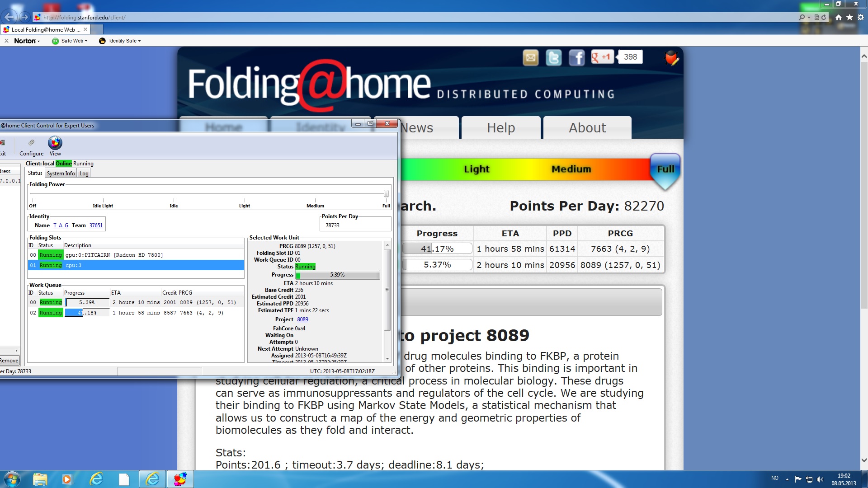Share via the Twitter bird icon
Image resolution: width=868 pixels, height=488 pixels.
[554, 58]
